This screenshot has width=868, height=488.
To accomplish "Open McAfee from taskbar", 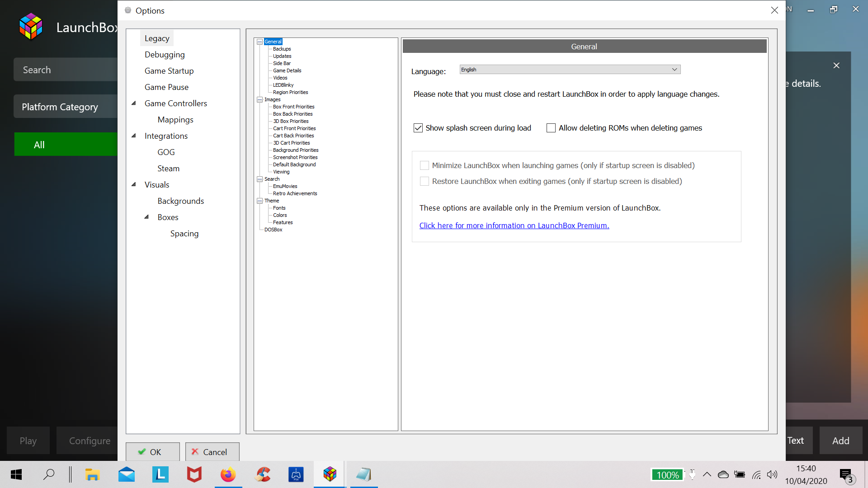I will 194,474.
